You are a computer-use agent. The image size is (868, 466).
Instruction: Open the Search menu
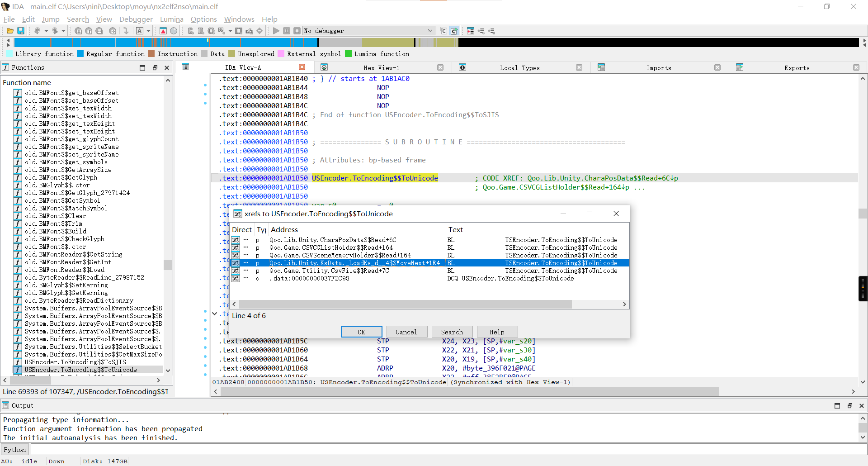pos(78,19)
